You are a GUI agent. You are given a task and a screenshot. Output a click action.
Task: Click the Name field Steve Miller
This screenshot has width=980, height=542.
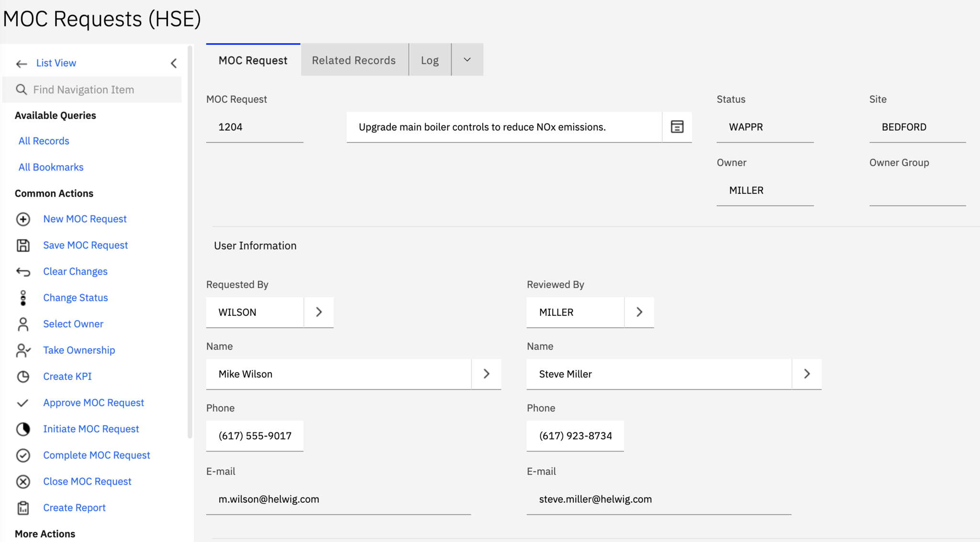pos(659,374)
